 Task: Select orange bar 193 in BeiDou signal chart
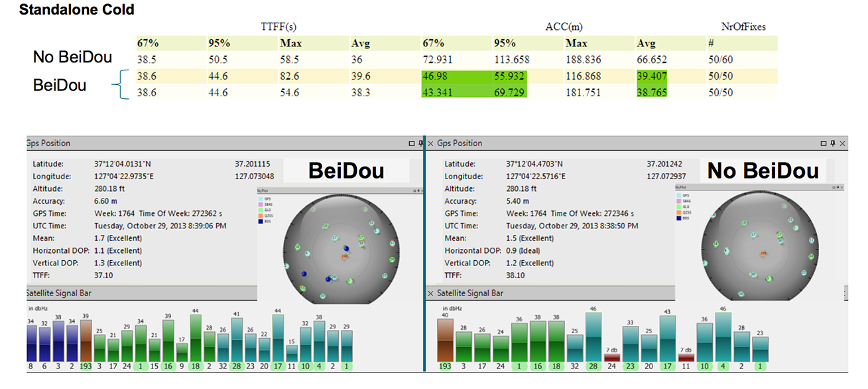coord(85,341)
